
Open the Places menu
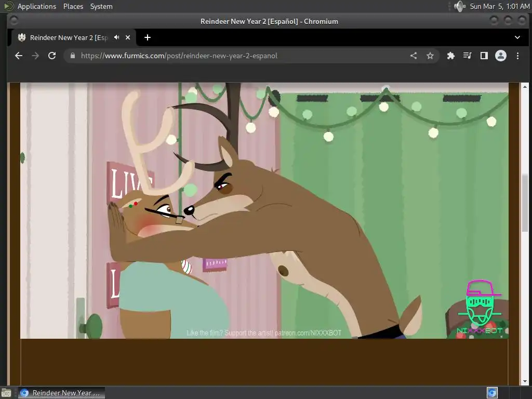tap(73, 6)
